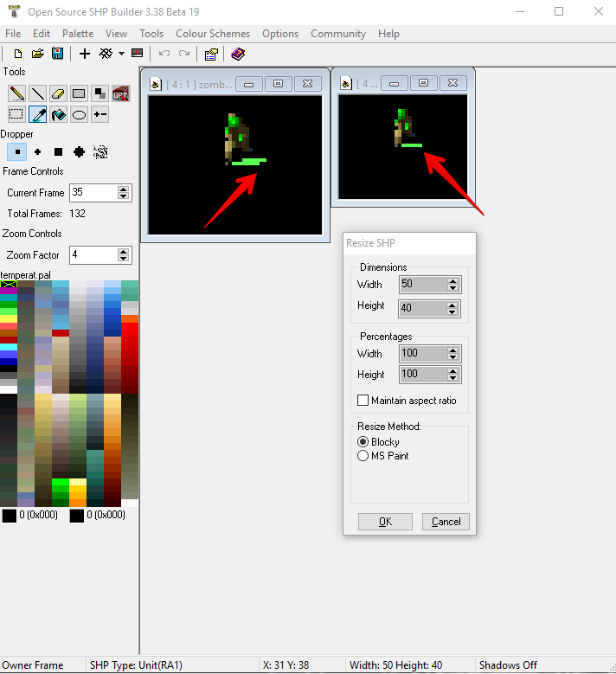This screenshot has height=674, width=616.
Task: Open the Palette menu
Action: point(78,34)
